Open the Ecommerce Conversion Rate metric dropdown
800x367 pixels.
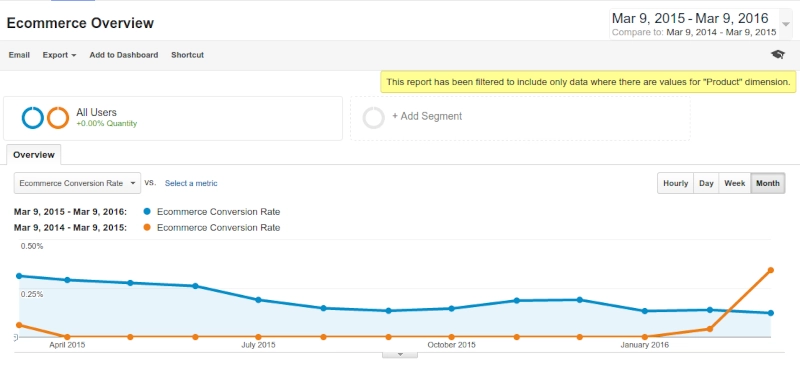tap(78, 183)
